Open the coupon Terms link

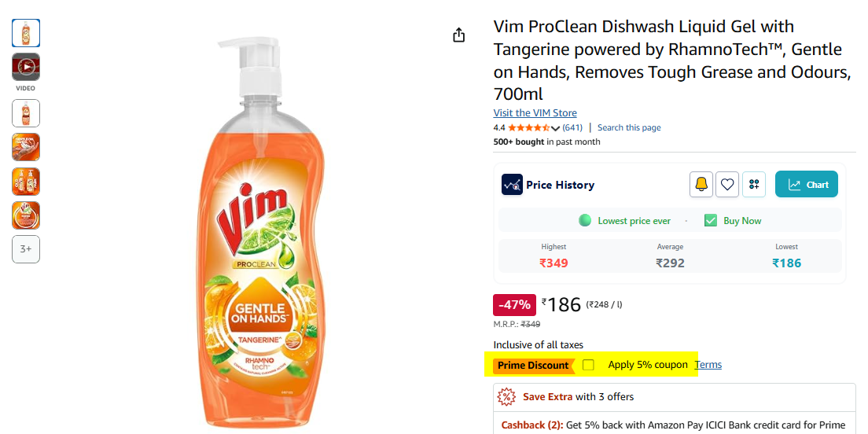[x=708, y=365]
